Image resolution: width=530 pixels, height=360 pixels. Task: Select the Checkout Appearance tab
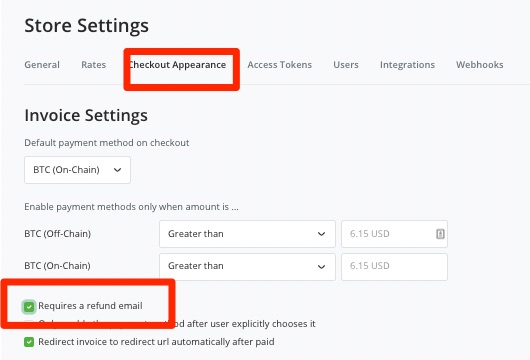point(177,65)
